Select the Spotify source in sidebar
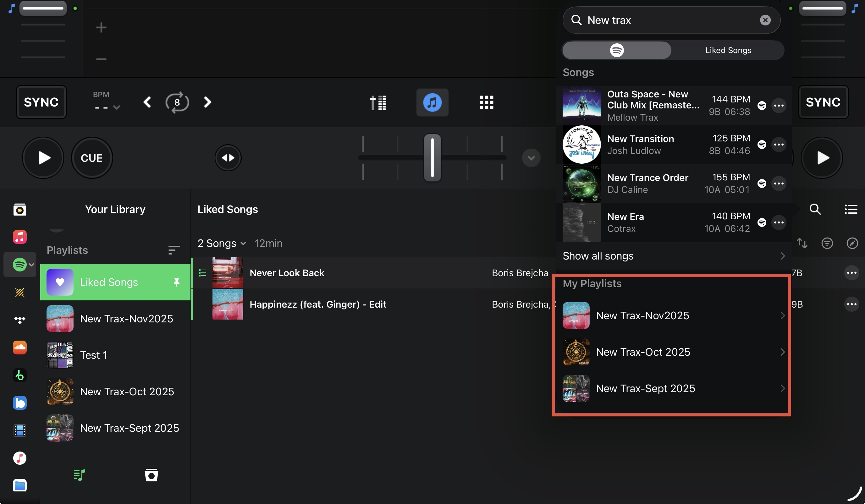Image resolution: width=865 pixels, height=504 pixels. tap(19, 265)
